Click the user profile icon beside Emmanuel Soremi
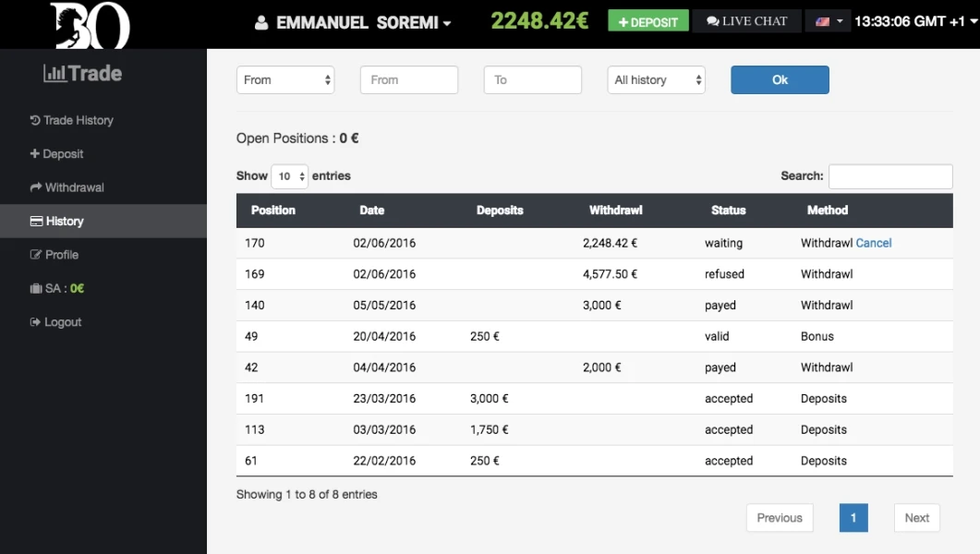Screen dimensions: 980x554 [x=261, y=23]
